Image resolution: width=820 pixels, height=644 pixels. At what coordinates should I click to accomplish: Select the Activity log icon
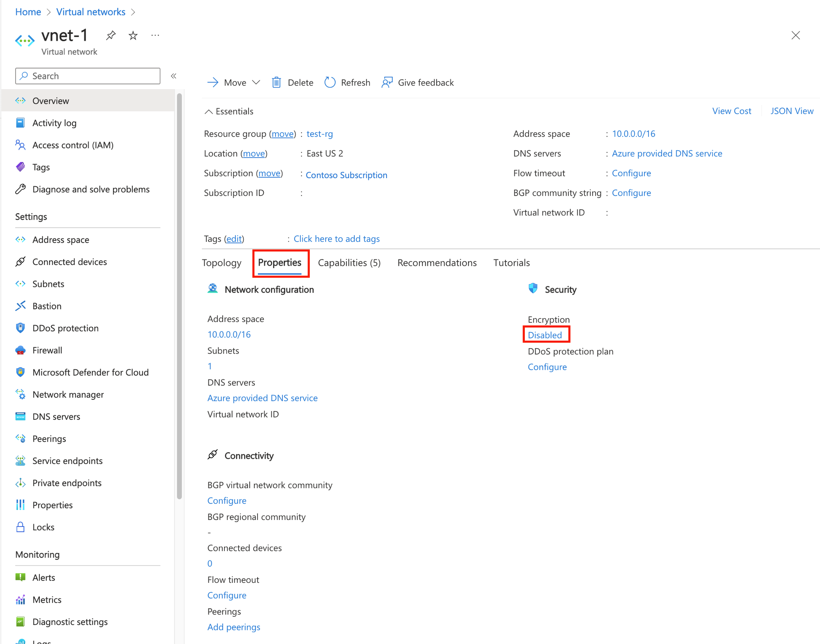coord(20,122)
